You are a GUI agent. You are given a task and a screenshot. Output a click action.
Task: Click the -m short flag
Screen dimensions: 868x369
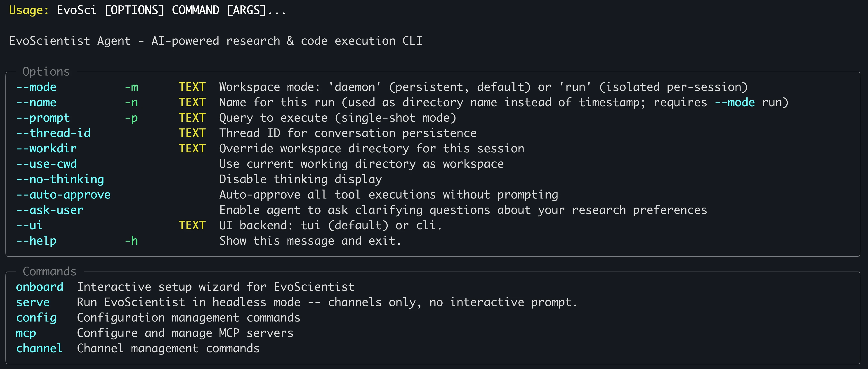(x=131, y=87)
